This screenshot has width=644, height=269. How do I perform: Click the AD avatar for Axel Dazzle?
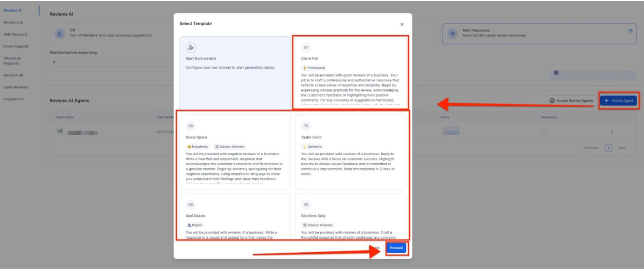pyautogui.click(x=191, y=204)
